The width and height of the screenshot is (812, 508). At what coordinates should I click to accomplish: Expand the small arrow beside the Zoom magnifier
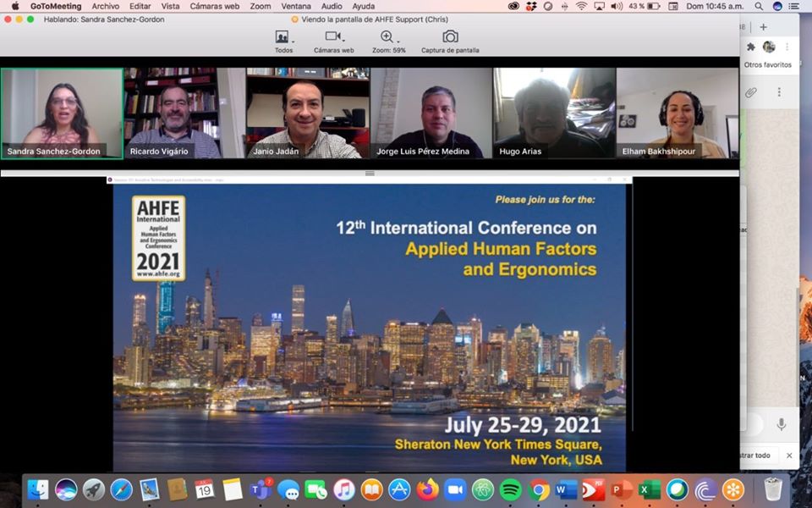(x=398, y=41)
